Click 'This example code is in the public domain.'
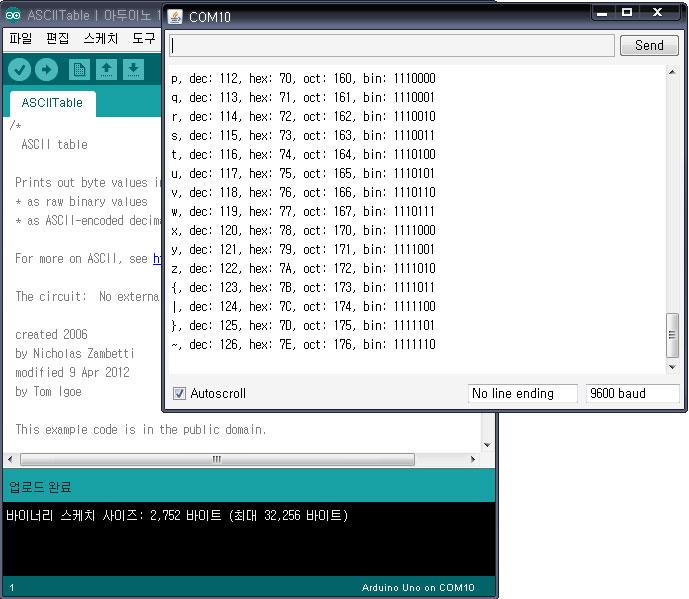This screenshot has width=689, height=599. [141, 429]
